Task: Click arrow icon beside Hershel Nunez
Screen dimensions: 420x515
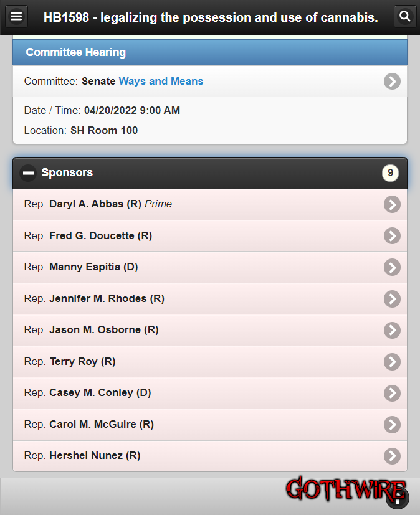Action: (392, 456)
